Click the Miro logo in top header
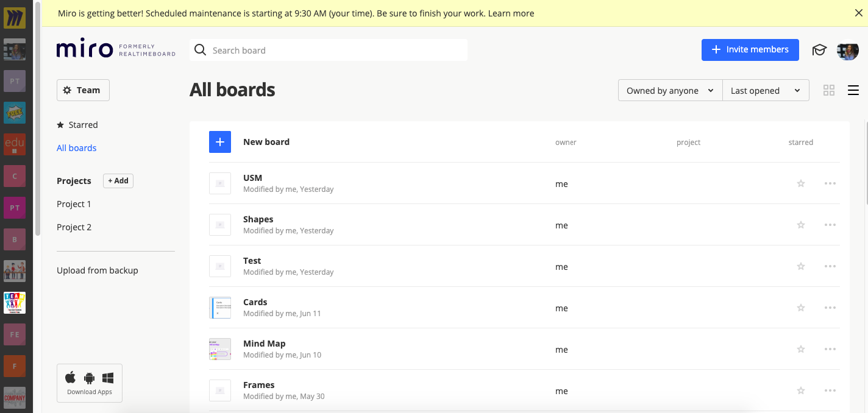The image size is (868, 413). point(85,49)
